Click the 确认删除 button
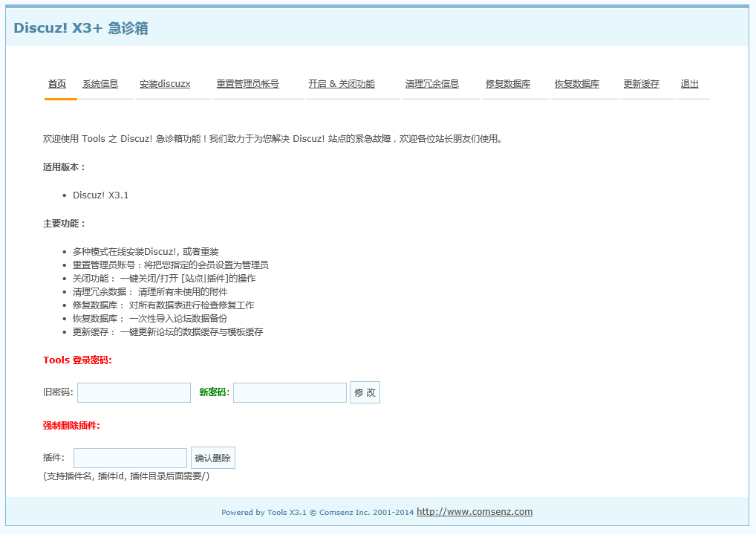Image resolution: width=756 pixels, height=535 pixels. click(213, 458)
